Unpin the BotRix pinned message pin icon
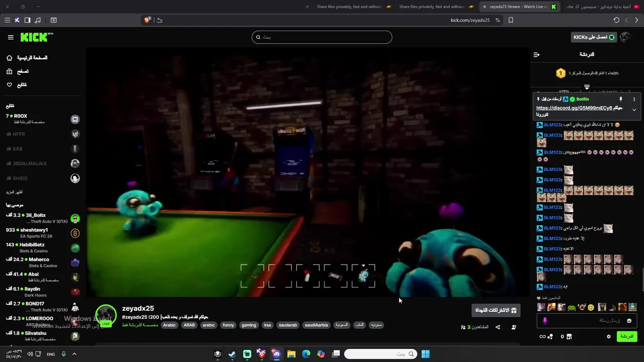This screenshot has width=644, height=362. tap(621, 100)
